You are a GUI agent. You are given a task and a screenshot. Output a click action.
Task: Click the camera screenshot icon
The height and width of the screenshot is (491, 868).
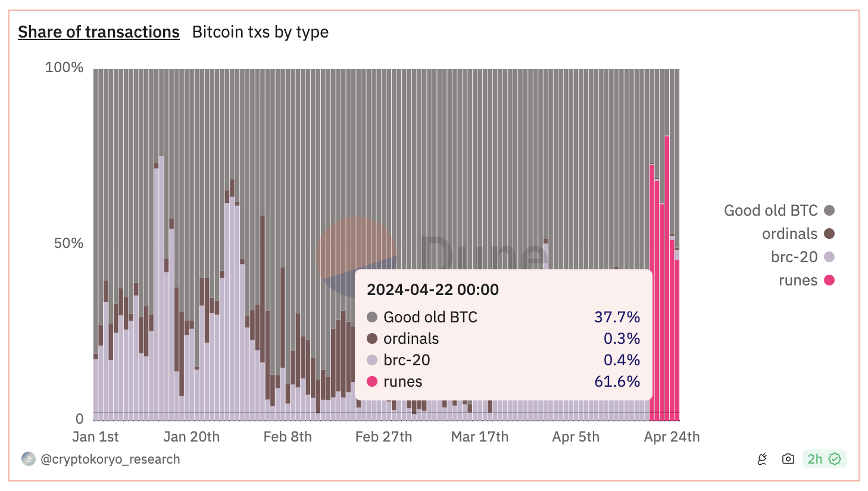(788, 459)
